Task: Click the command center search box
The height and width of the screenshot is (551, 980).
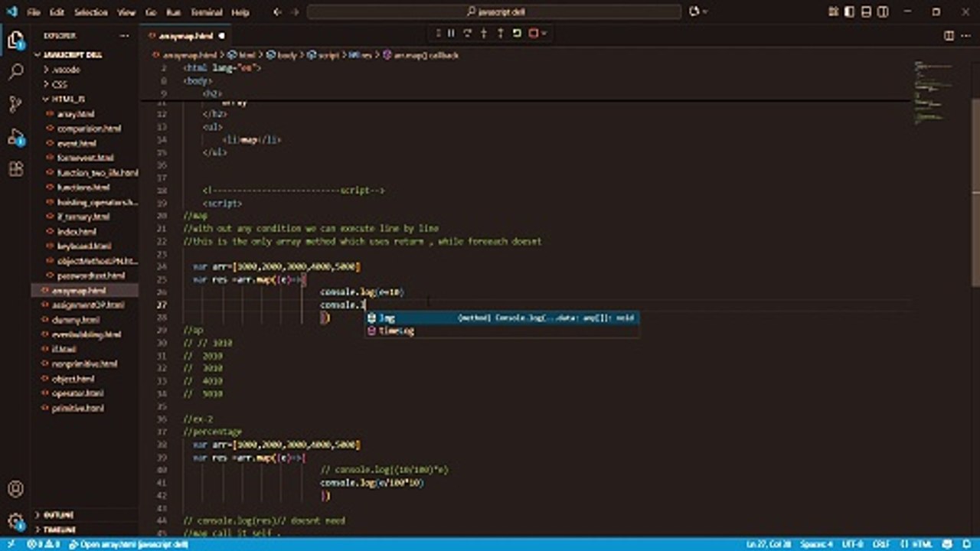Action: 494,12
